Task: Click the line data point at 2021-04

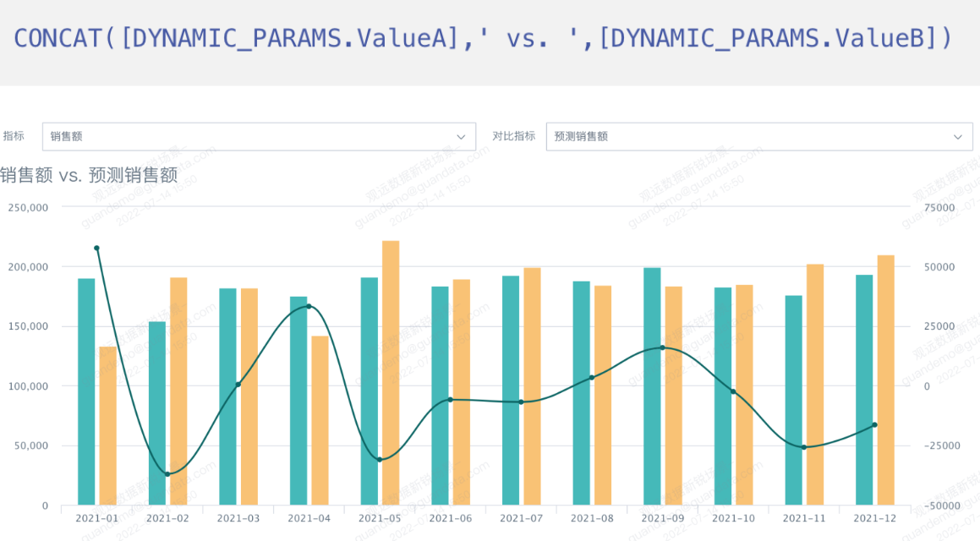Action: (309, 306)
